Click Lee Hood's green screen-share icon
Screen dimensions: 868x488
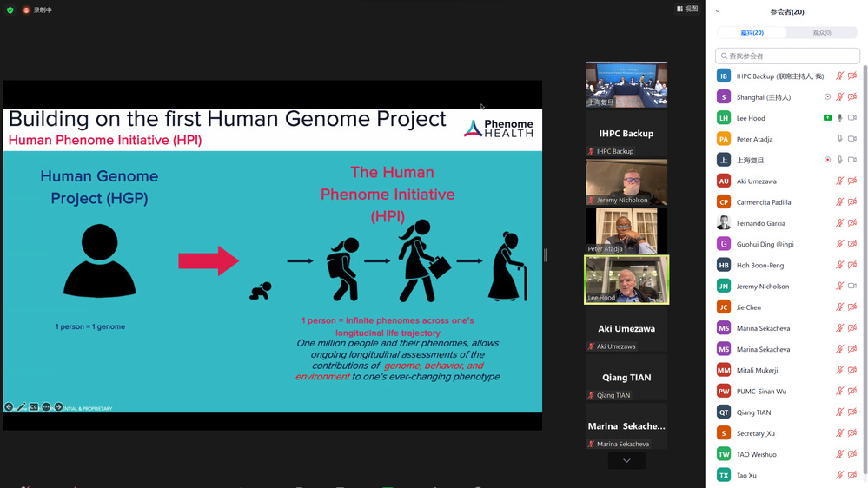point(827,118)
